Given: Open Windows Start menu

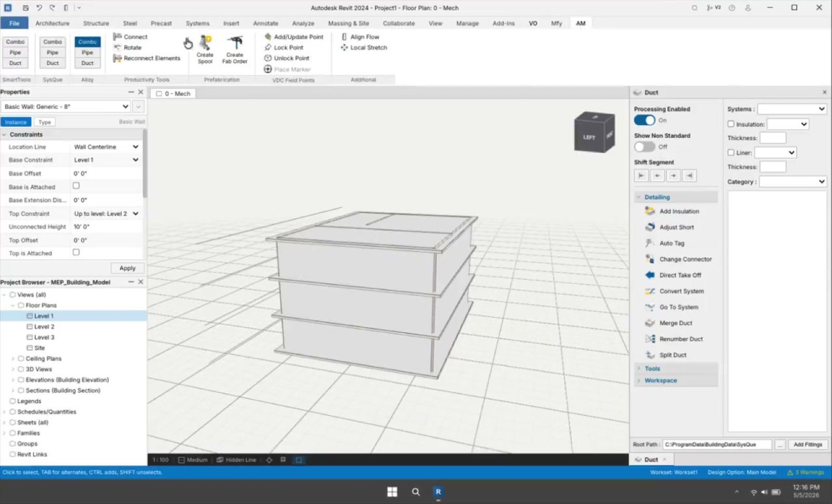Looking at the screenshot, I should (x=392, y=492).
